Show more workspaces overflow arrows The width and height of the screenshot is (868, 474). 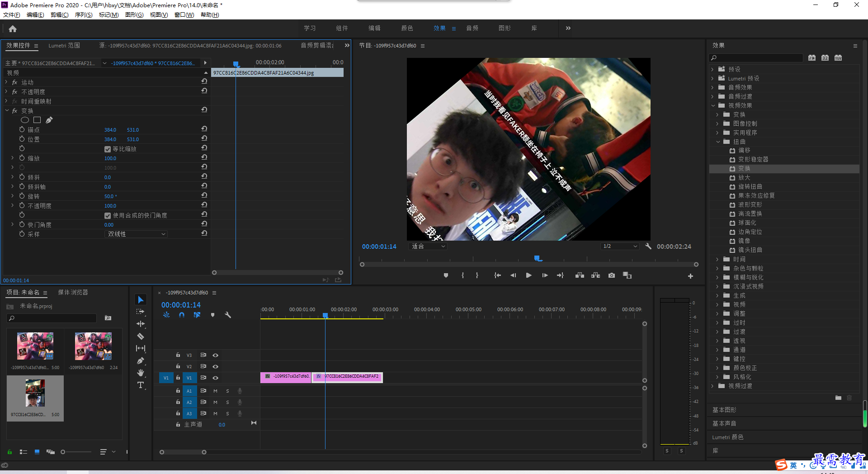pos(568,28)
